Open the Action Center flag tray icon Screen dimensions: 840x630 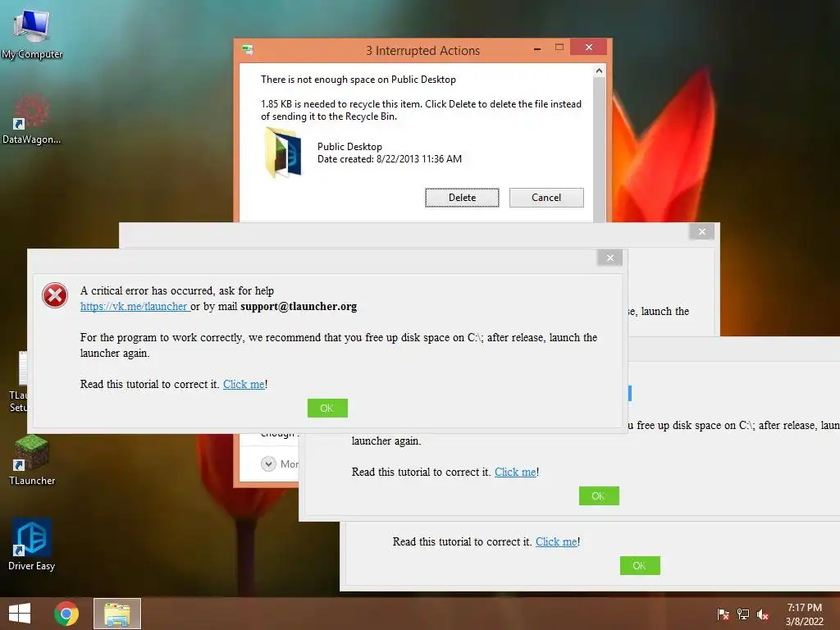coord(723,614)
